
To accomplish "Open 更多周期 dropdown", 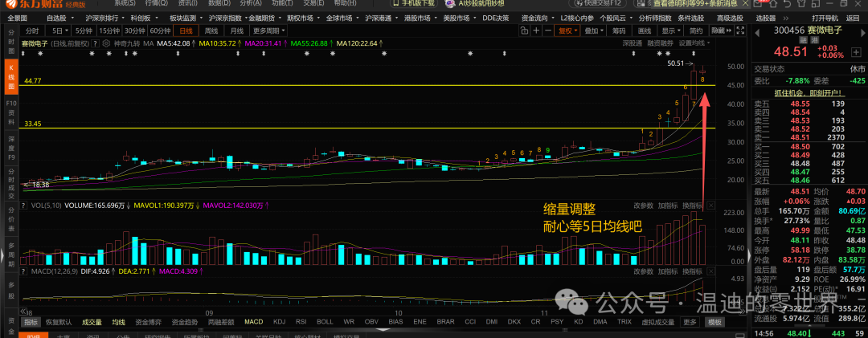I will point(269,31).
